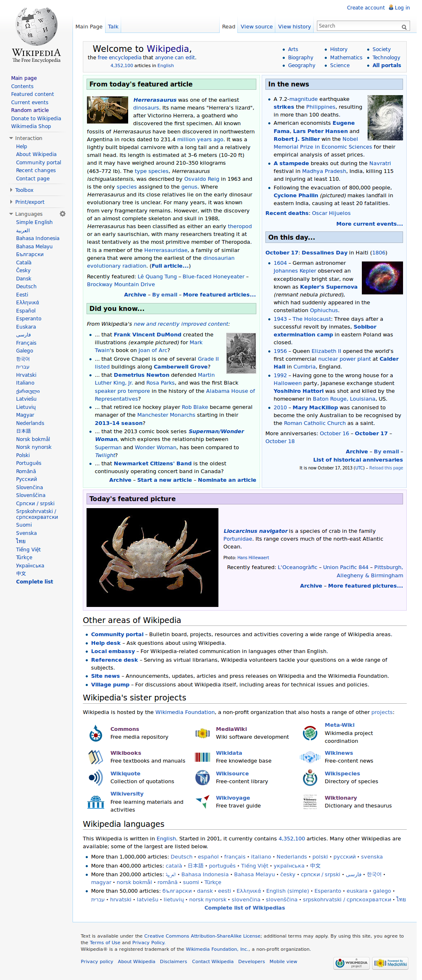422x980 pixels.
Task: Collapse the Interaction sidebar section
Action: point(28,138)
